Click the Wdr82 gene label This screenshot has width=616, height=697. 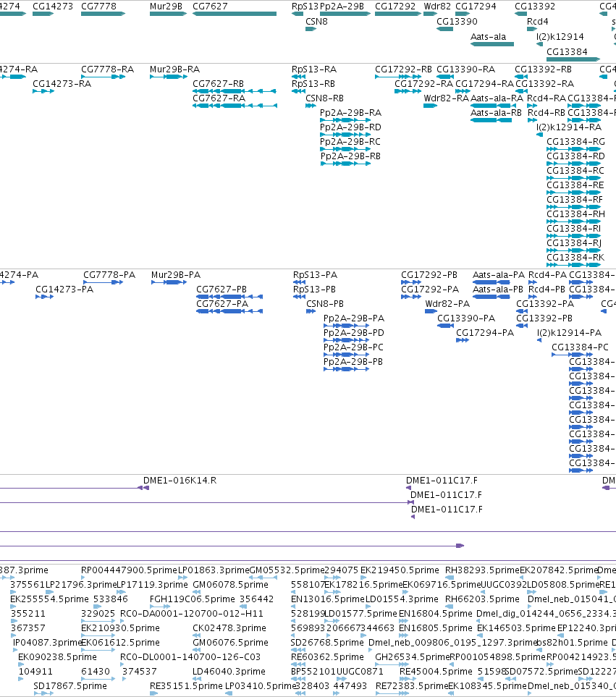[437, 7]
